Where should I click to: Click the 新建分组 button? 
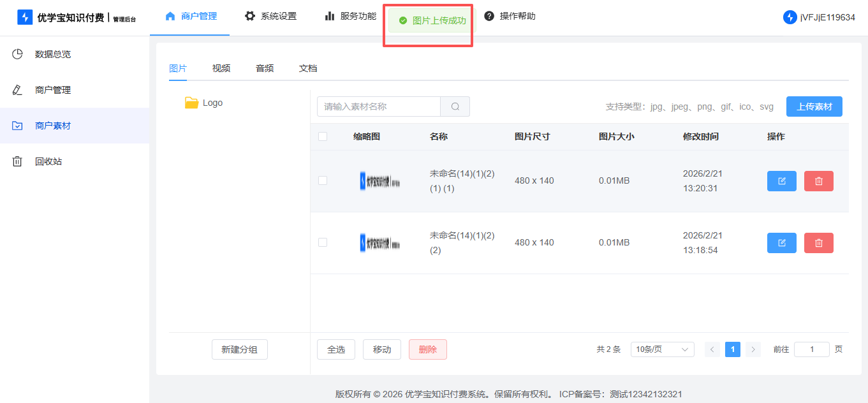pos(239,349)
